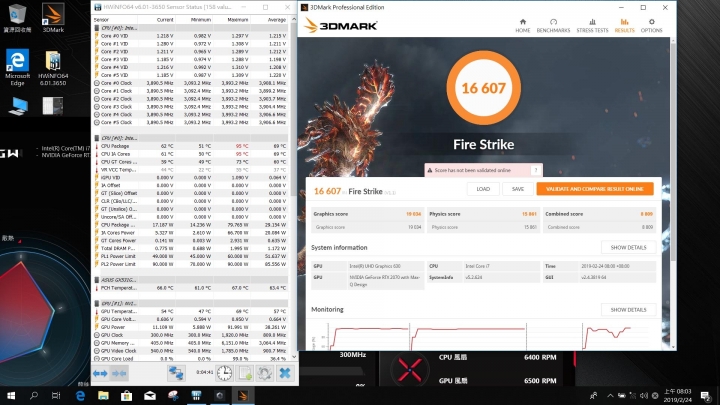
Task: Open the Recycle Bin desktop icon
Action: tap(17, 18)
